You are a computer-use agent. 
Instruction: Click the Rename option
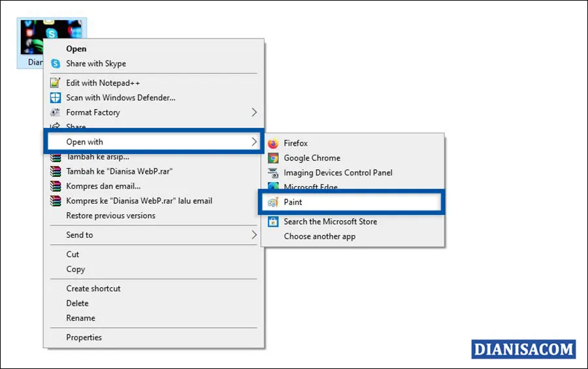point(80,318)
